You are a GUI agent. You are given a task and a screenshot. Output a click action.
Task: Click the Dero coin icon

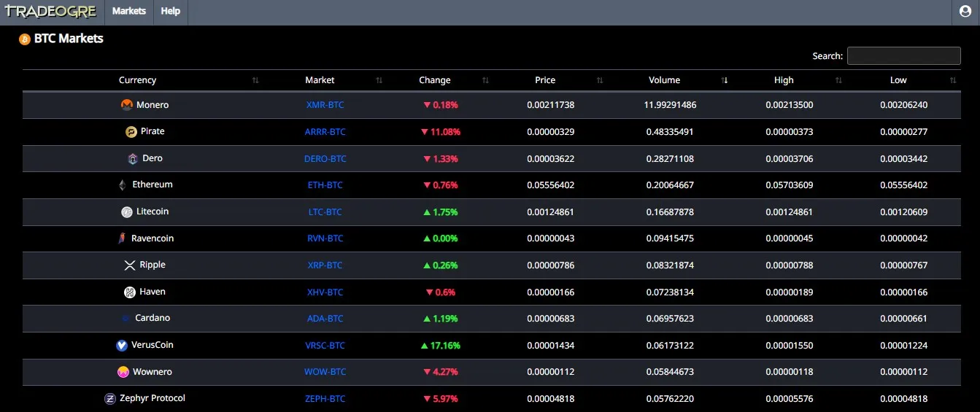(x=133, y=158)
